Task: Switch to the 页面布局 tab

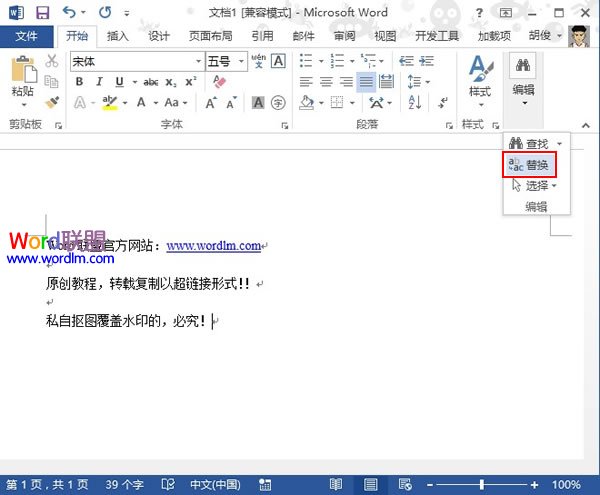Action: pyautogui.click(x=210, y=36)
